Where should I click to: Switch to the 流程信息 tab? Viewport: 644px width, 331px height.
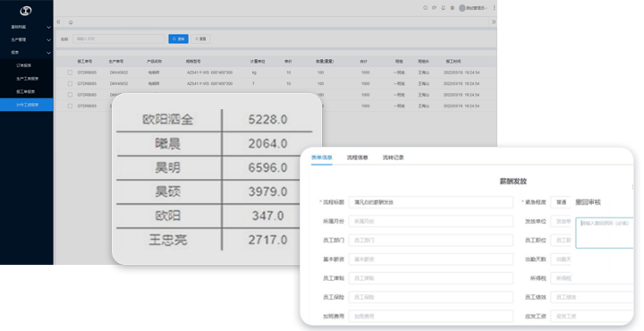(x=357, y=157)
